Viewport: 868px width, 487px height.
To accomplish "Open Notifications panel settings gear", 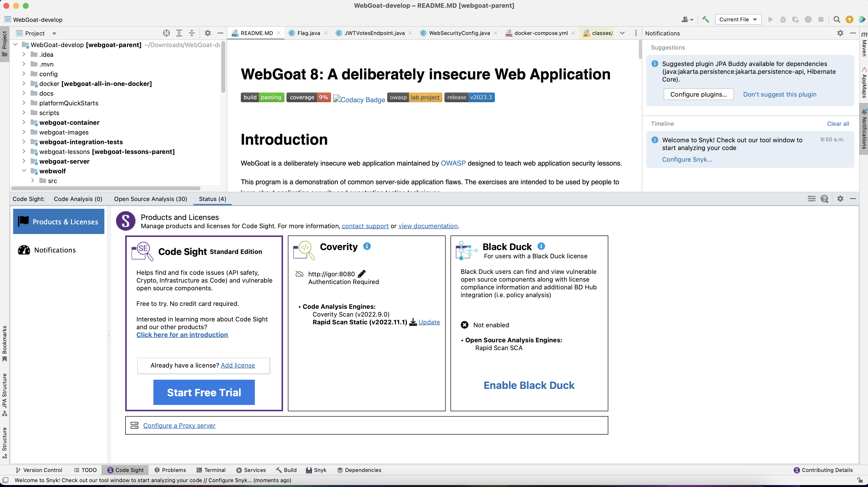I will pos(840,33).
